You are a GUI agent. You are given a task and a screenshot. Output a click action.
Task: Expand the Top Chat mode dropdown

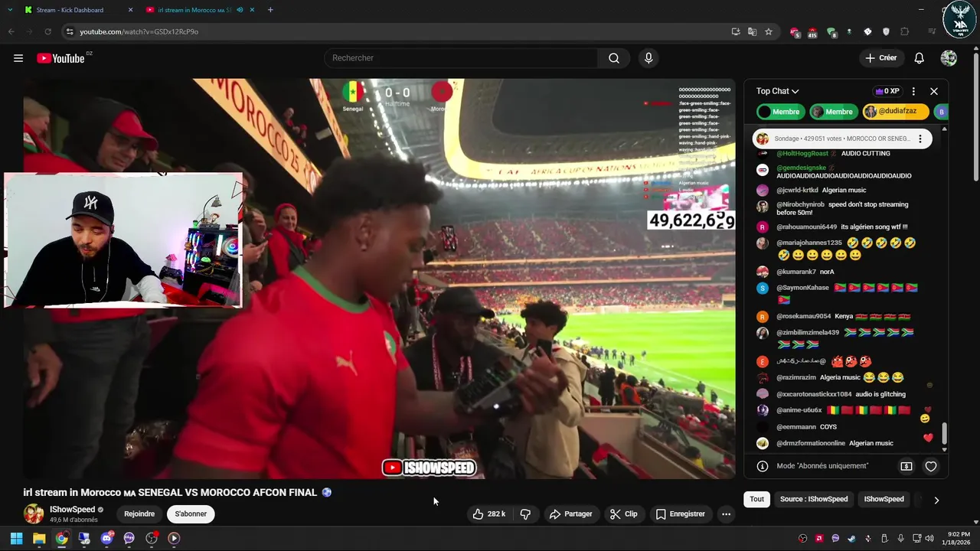(x=778, y=91)
